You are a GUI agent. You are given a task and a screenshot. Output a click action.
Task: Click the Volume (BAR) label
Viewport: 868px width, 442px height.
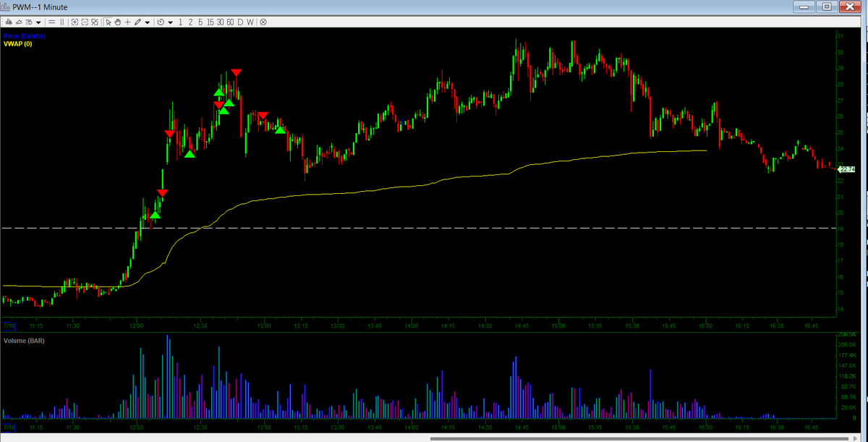(x=24, y=340)
